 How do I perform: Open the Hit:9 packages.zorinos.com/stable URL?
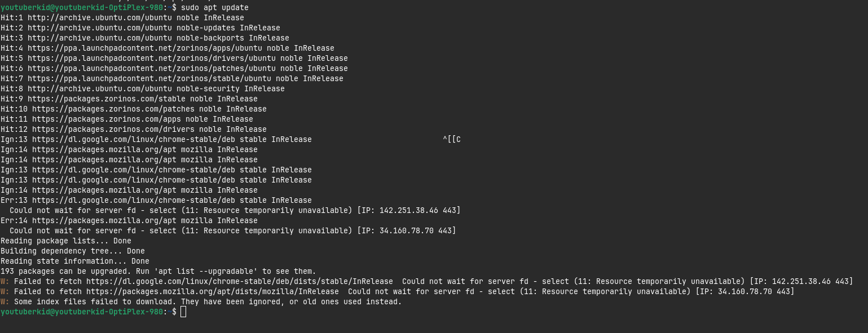107,99
